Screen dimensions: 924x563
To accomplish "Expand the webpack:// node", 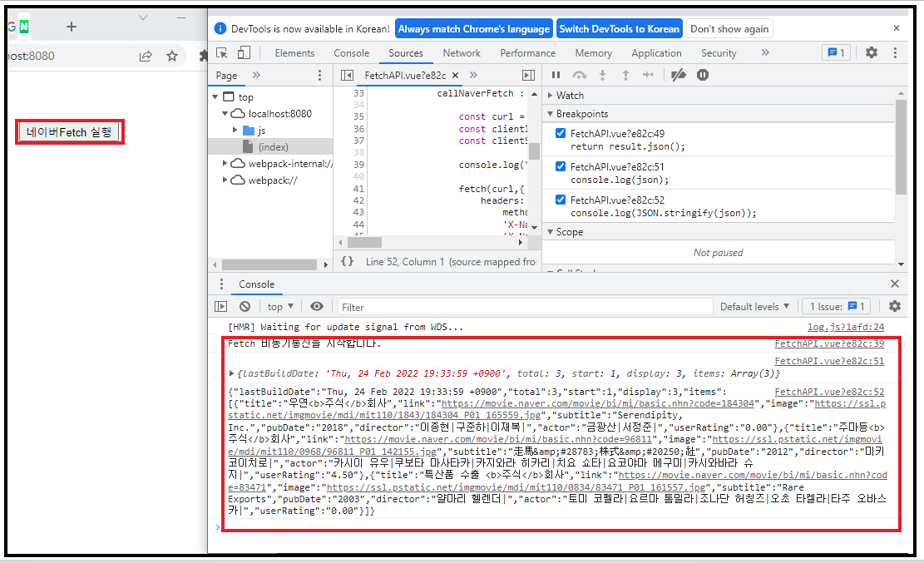I will 225,180.
